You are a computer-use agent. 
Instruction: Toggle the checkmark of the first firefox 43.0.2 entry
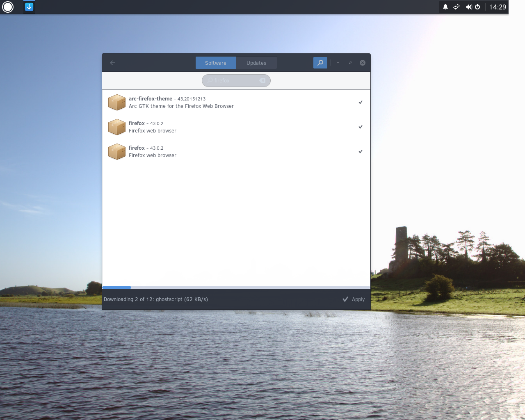coord(361,127)
